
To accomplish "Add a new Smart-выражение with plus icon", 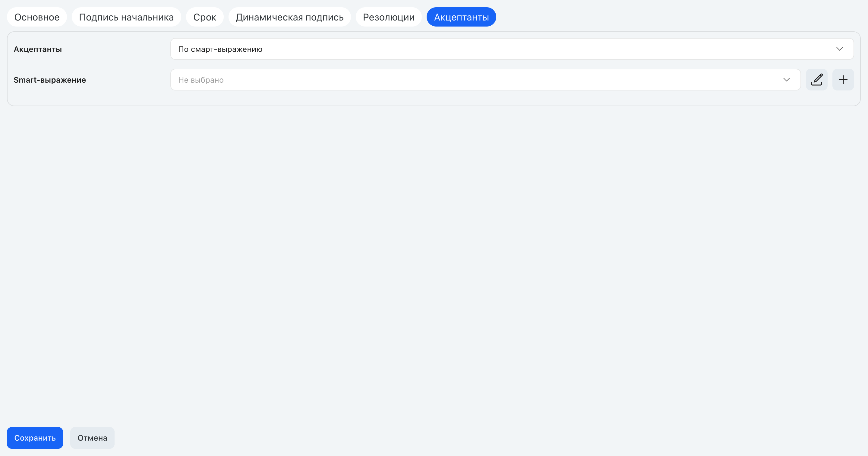I will coord(843,80).
